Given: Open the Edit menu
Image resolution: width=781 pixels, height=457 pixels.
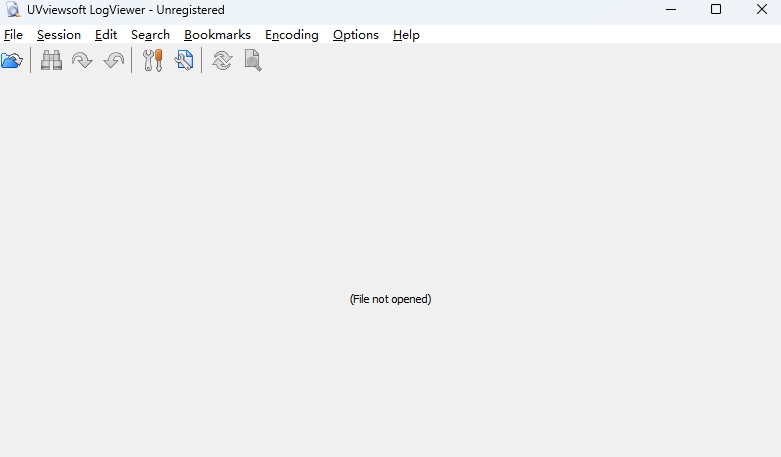Looking at the screenshot, I should coord(106,35).
